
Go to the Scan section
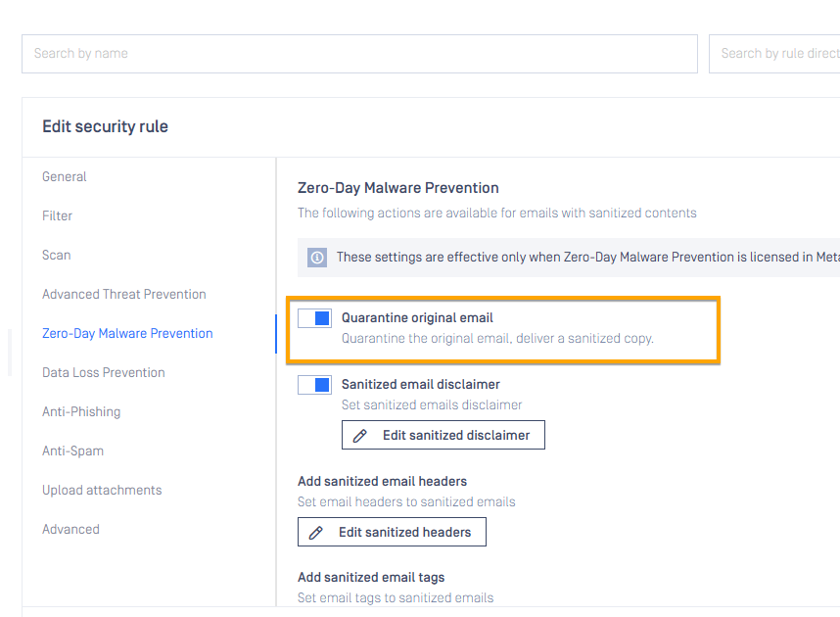[x=56, y=256]
